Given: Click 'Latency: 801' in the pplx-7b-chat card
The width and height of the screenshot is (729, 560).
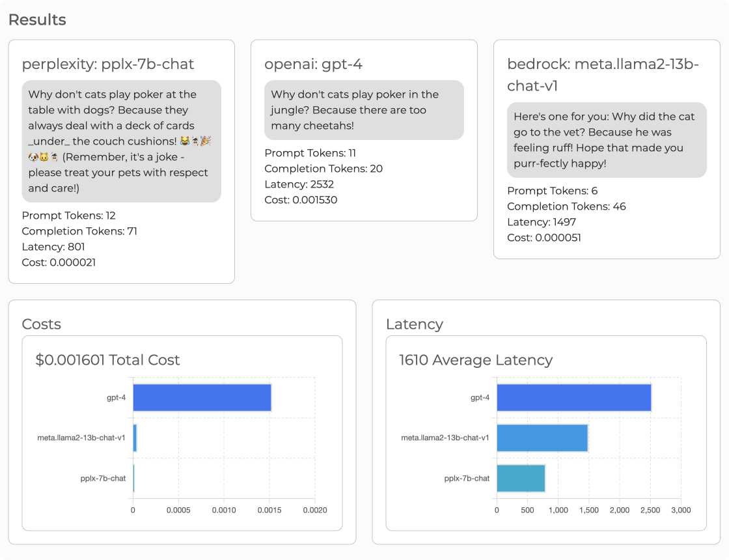Looking at the screenshot, I should coord(53,247).
